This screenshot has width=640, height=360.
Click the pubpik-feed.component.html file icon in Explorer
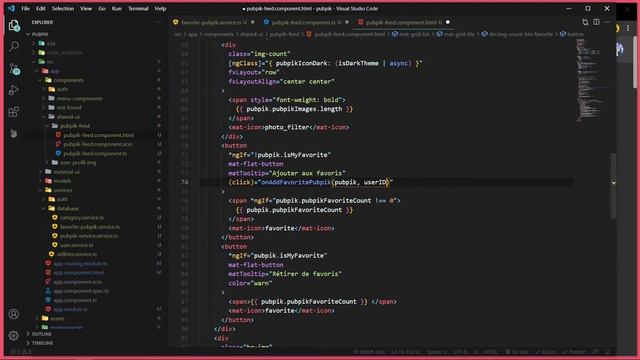58,135
